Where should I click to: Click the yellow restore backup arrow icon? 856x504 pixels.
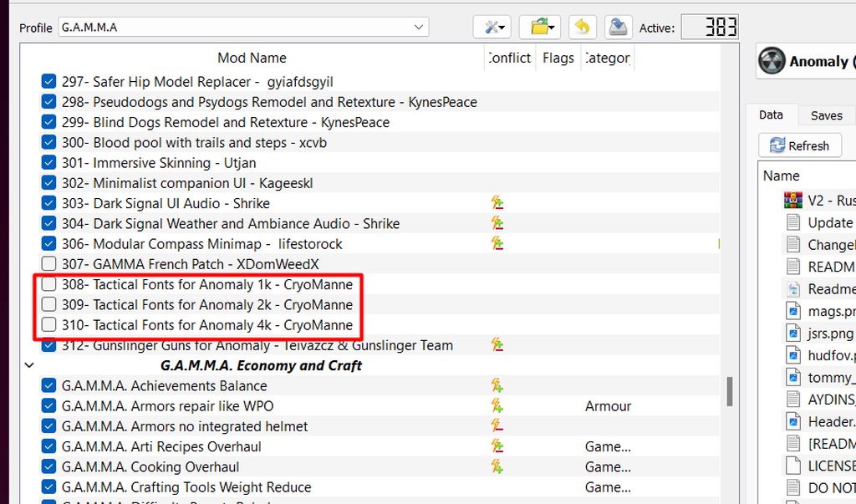[583, 28]
